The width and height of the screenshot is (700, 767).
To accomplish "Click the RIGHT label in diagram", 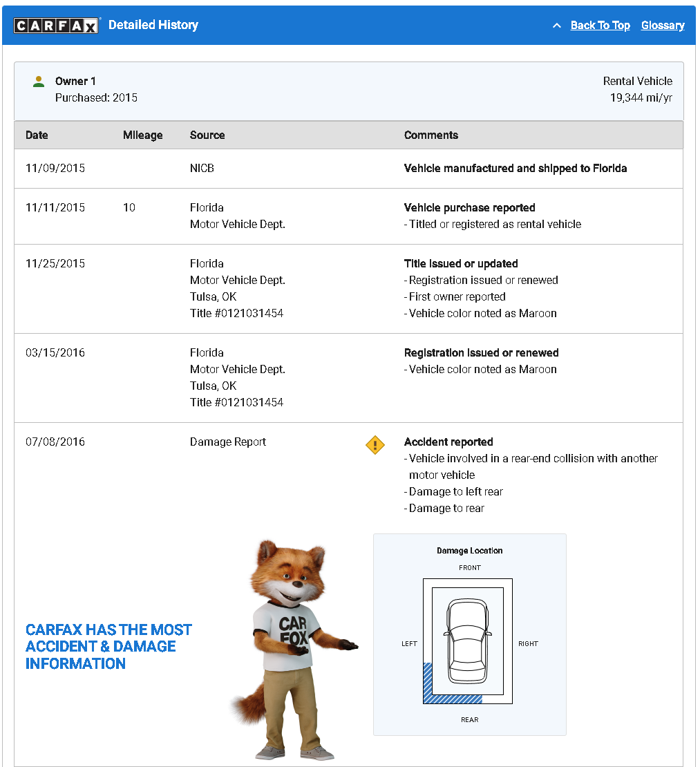I will (x=529, y=644).
